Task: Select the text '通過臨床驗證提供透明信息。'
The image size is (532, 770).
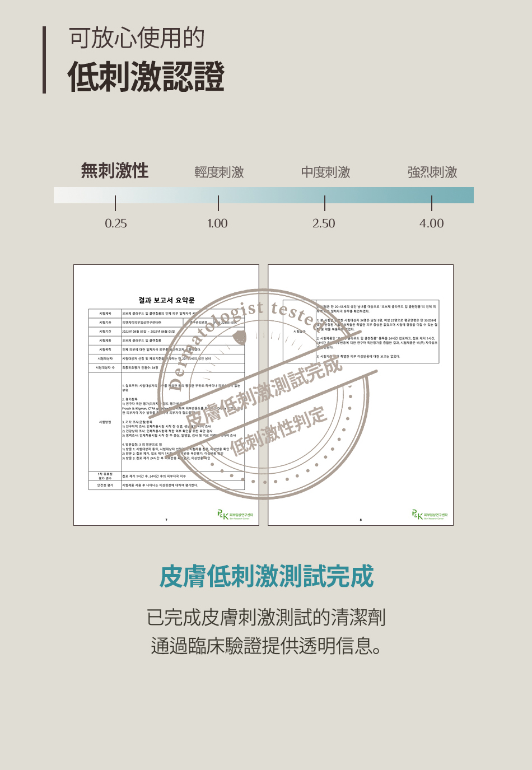Action: (x=266, y=646)
